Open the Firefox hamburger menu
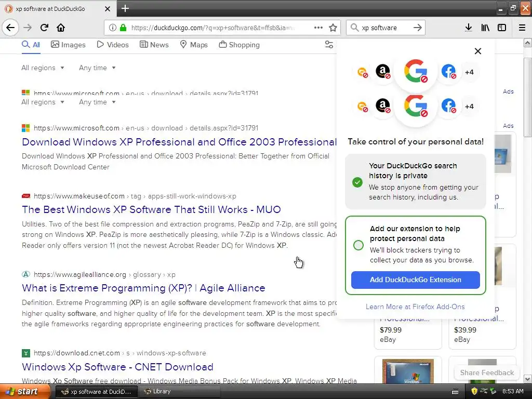Viewport: 532px width, 399px height. [522, 28]
